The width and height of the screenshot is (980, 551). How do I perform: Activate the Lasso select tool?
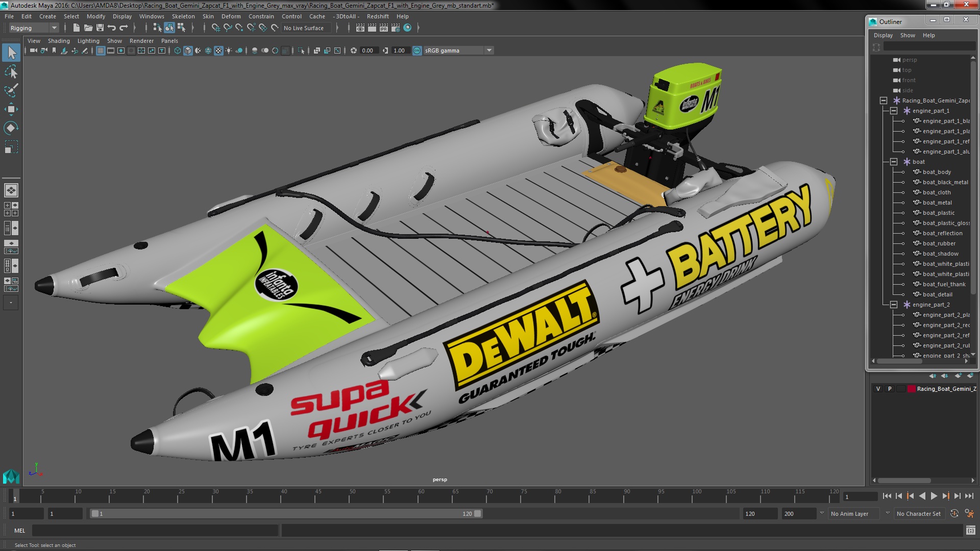11,71
